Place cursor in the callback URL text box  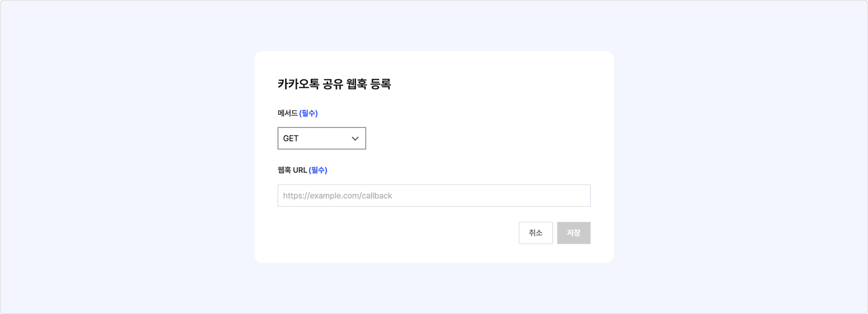434,196
